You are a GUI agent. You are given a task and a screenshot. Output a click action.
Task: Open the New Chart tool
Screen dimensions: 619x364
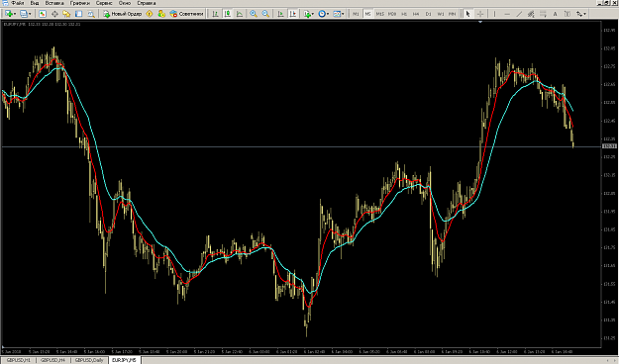[x=8, y=14]
